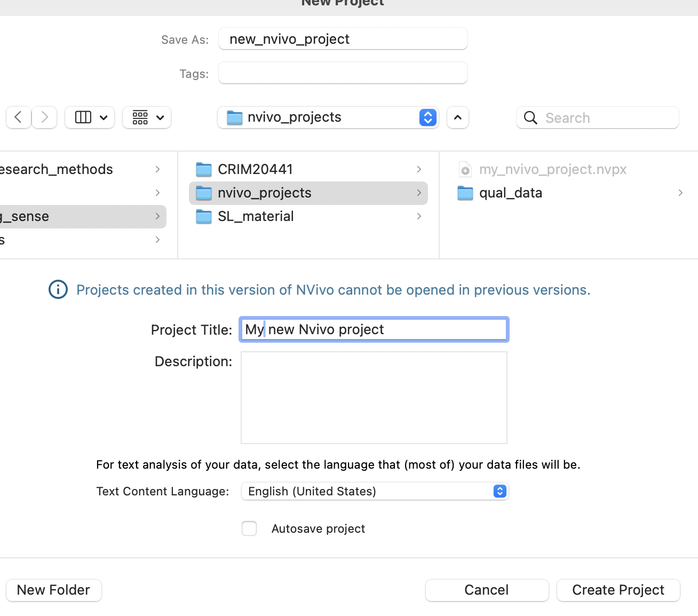Click the my_nvivo_project.nvpx file icon
This screenshot has height=616, width=698.
[x=465, y=170]
